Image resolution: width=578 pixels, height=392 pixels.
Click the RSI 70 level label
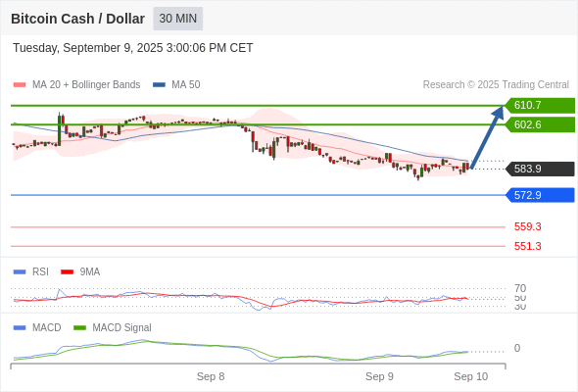click(520, 288)
